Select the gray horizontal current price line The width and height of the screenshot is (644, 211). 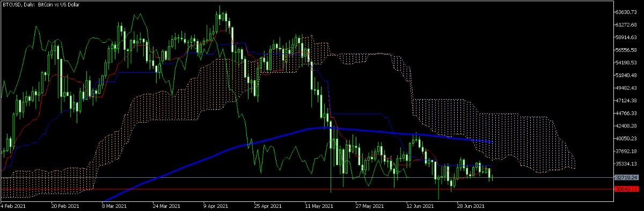[306, 177]
